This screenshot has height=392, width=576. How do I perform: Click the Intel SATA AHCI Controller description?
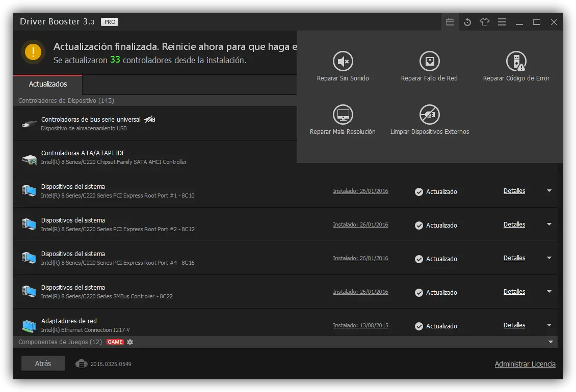tap(114, 162)
